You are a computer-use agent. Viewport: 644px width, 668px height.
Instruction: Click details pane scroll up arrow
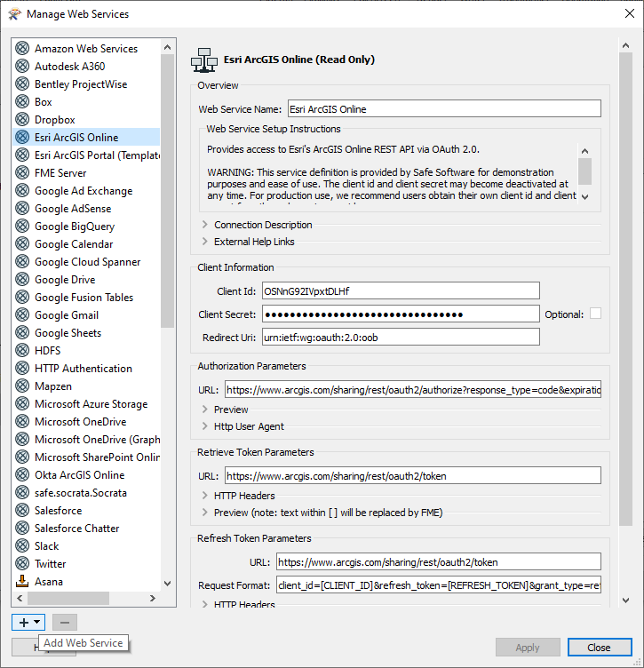625,45
